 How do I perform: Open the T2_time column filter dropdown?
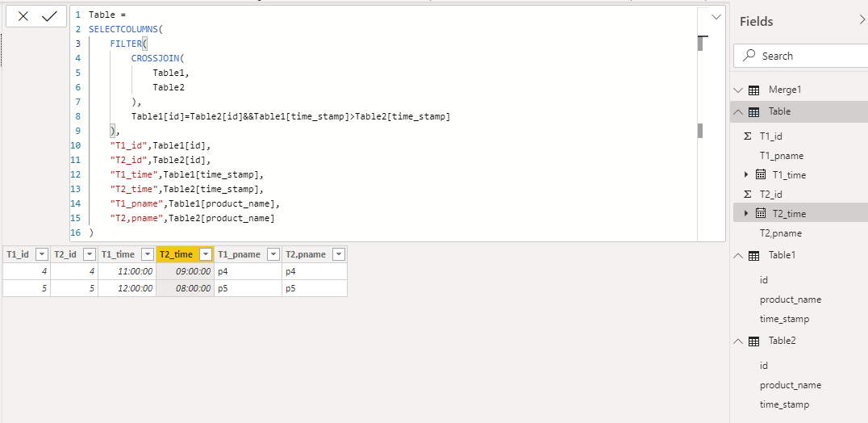[x=206, y=254]
